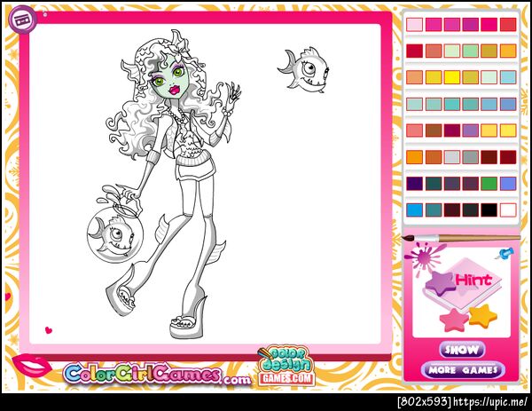Choose the dark purple indigo swatch
This screenshot has height=411, width=532.
pos(415,184)
